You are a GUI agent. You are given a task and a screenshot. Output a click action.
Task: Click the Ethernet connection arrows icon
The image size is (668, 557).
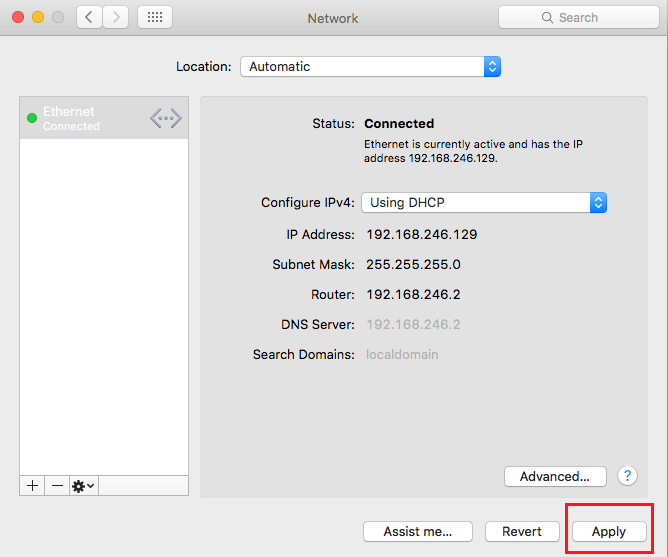click(166, 119)
